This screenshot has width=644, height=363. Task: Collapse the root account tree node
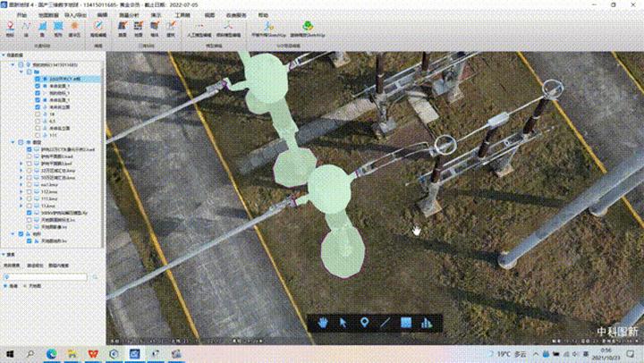pyautogui.click(x=13, y=64)
